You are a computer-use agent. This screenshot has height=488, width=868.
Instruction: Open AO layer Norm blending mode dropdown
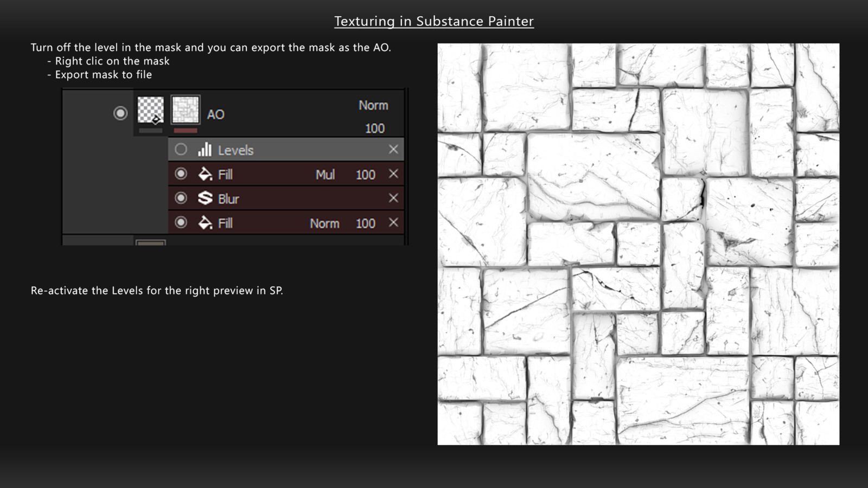(373, 105)
